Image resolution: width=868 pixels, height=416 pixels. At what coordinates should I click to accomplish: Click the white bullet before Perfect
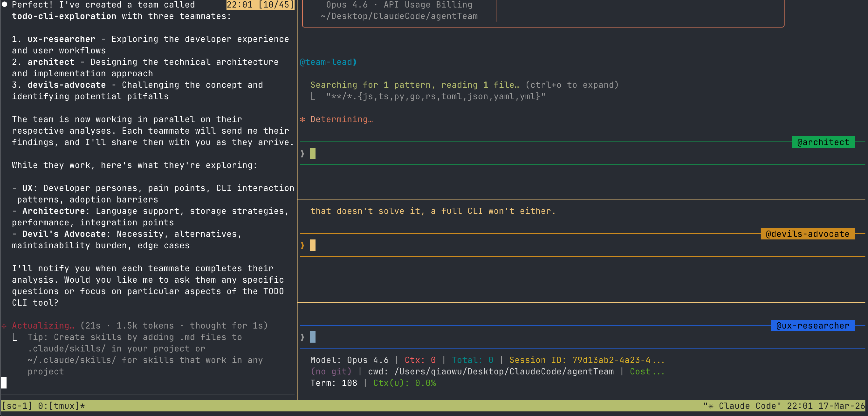click(x=4, y=5)
